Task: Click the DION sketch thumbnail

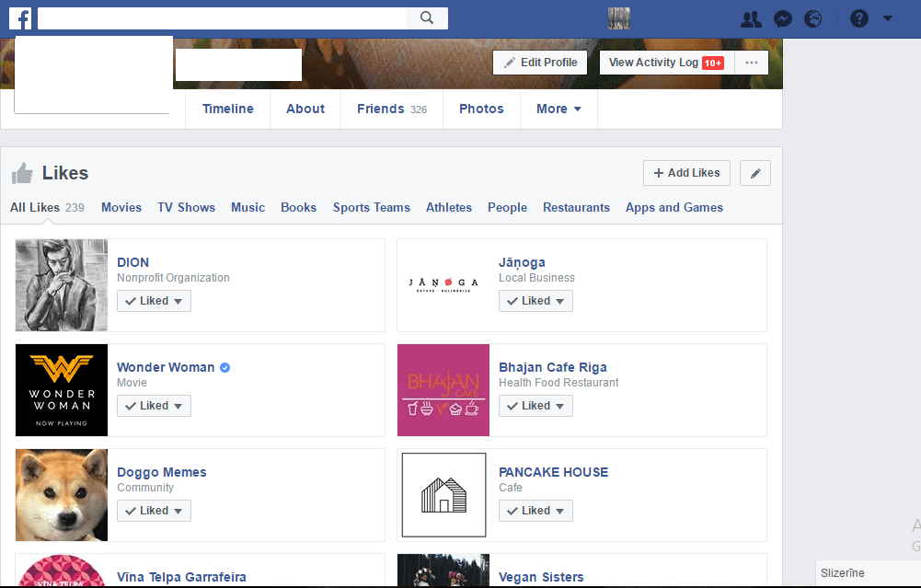Action: pos(62,285)
